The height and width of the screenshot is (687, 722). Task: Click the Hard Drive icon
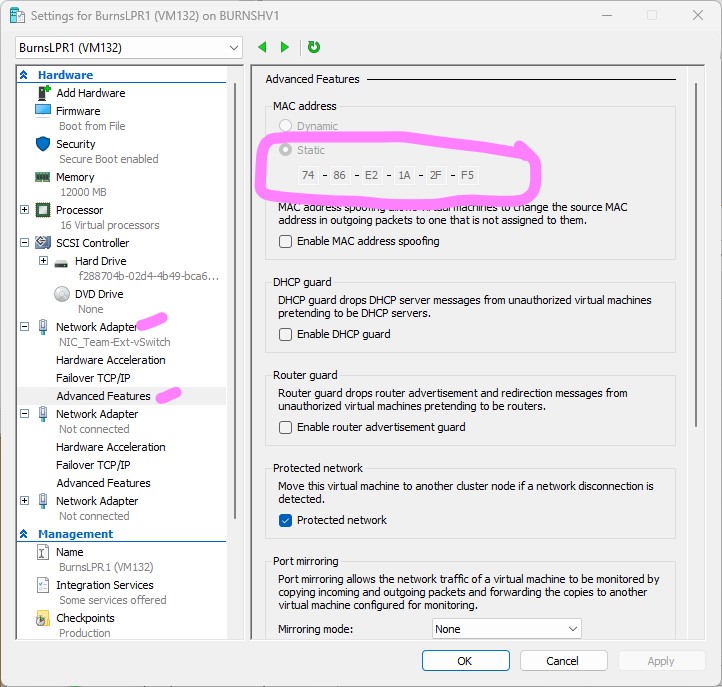[x=61, y=264]
